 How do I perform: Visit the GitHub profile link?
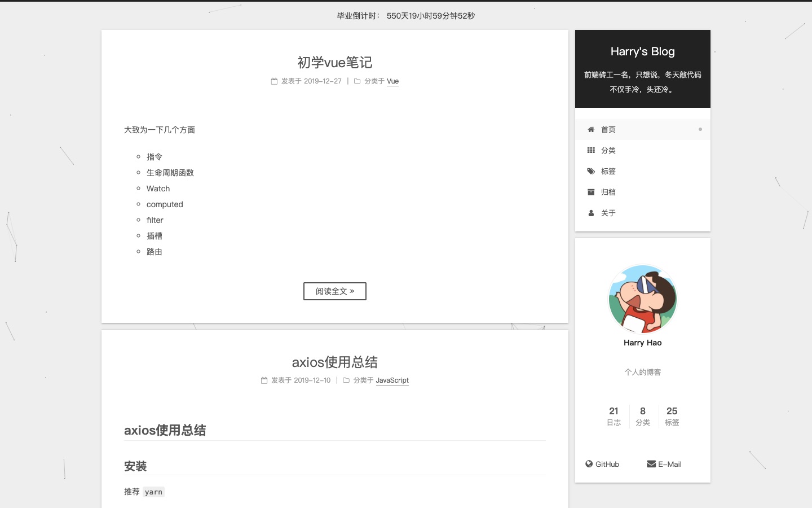click(602, 464)
